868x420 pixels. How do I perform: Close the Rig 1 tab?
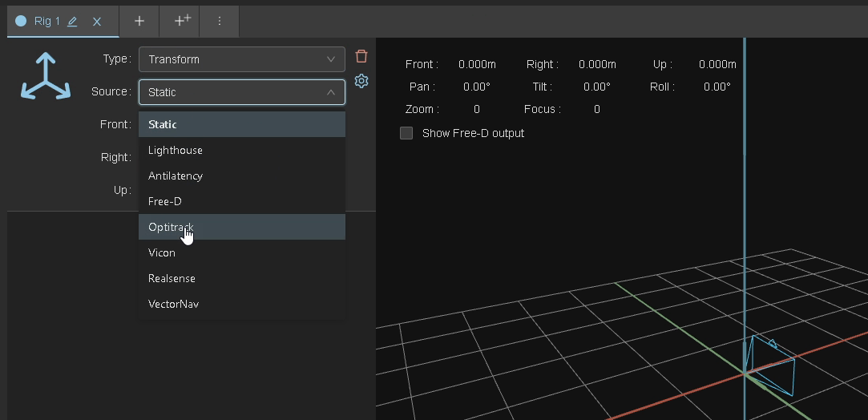pos(97,22)
